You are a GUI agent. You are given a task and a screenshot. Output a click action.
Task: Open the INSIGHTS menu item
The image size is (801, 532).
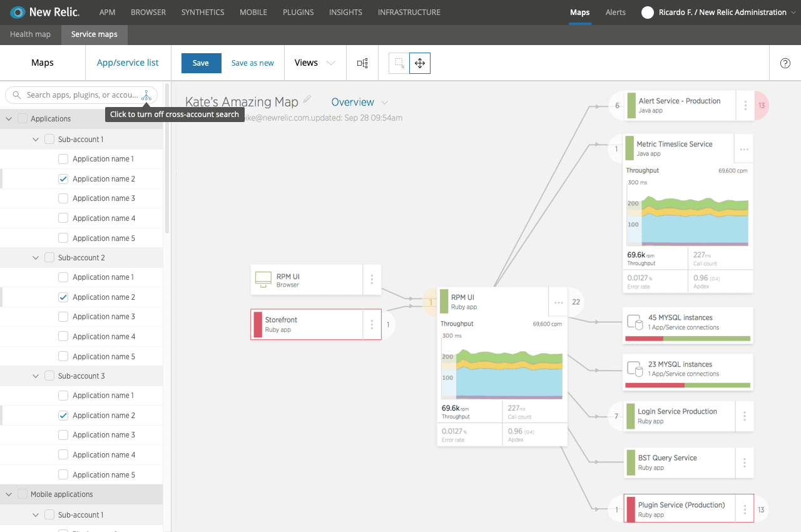tap(345, 12)
